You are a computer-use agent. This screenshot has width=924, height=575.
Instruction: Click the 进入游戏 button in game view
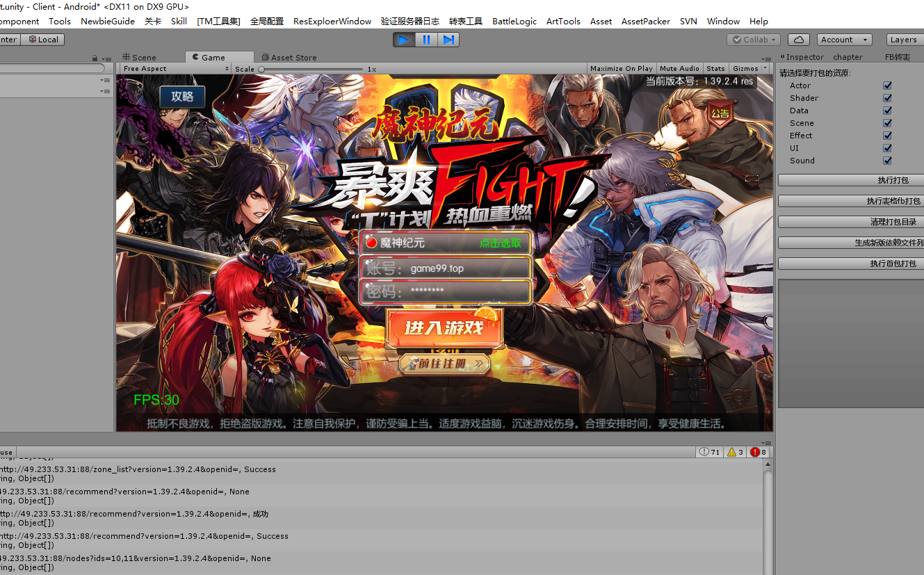tap(444, 328)
